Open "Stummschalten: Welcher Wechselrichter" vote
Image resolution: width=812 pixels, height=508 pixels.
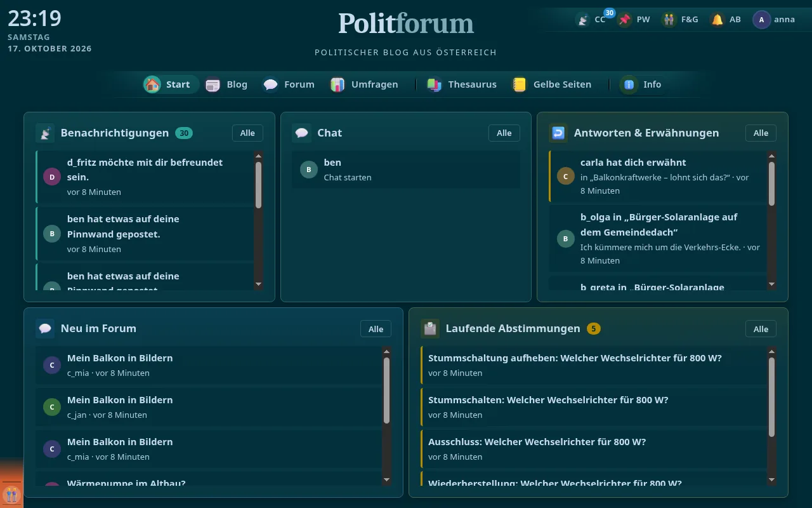coord(594,407)
